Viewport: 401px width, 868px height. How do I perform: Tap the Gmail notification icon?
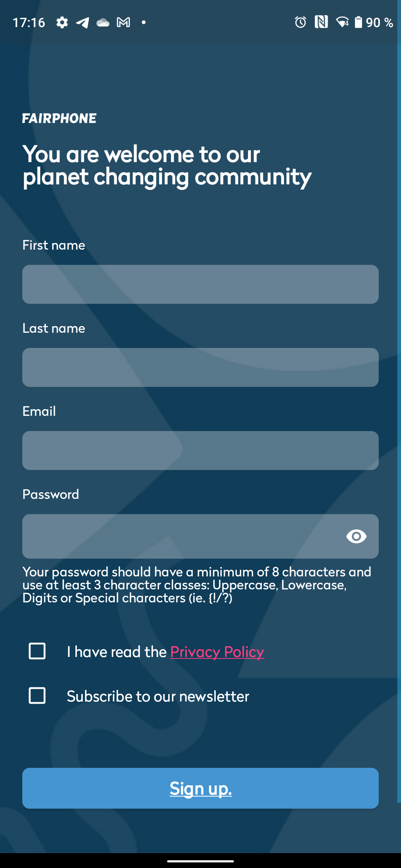(x=123, y=23)
